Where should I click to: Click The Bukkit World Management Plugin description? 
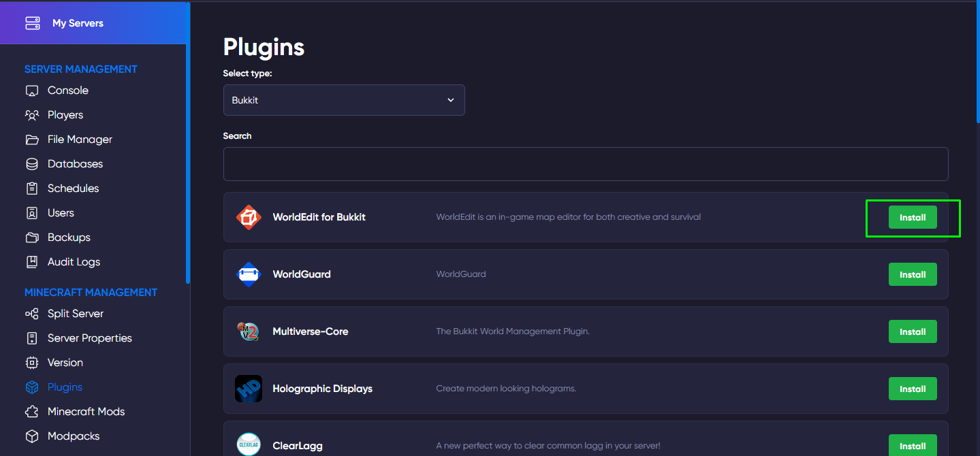pyautogui.click(x=513, y=331)
